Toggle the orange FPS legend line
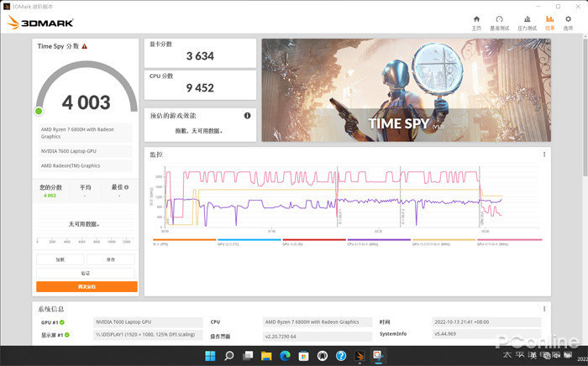This screenshot has height=366, width=588. (x=185, y=240)
